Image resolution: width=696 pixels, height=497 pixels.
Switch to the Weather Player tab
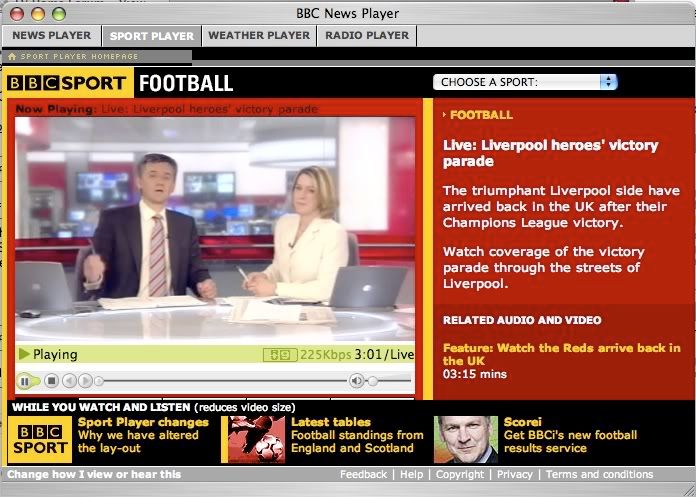pos(259,36)
